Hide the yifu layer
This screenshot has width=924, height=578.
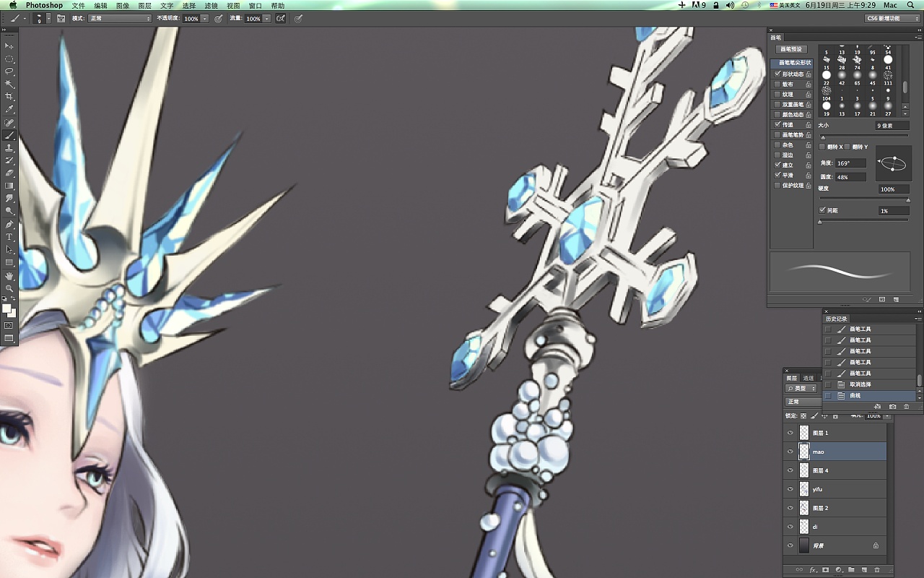click(x=790, y=489)
